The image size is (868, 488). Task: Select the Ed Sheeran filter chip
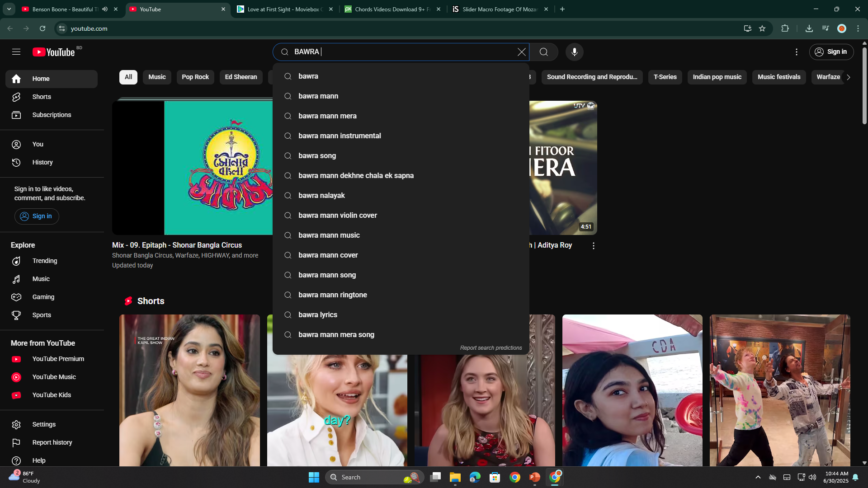point(241,77)
